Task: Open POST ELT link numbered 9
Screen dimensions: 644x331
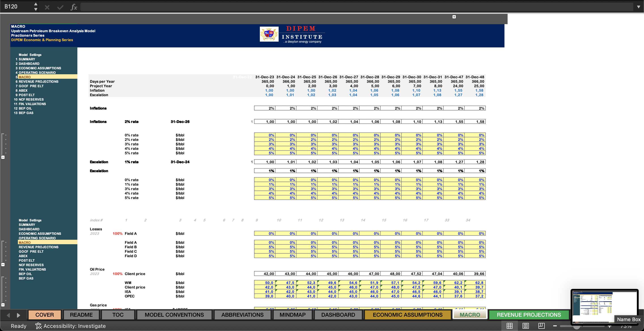Action: [27, 95]
